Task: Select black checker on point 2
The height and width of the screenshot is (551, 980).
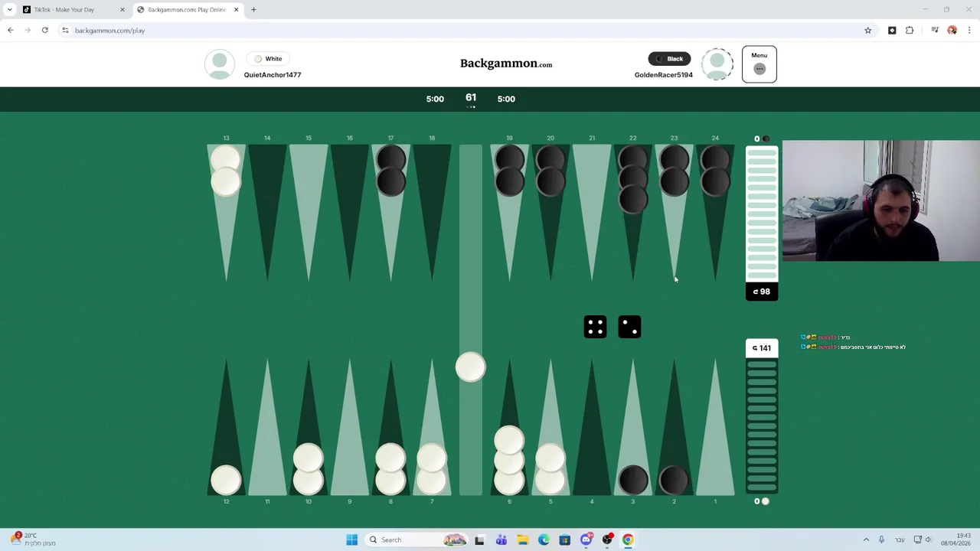Action: [674, 481]
